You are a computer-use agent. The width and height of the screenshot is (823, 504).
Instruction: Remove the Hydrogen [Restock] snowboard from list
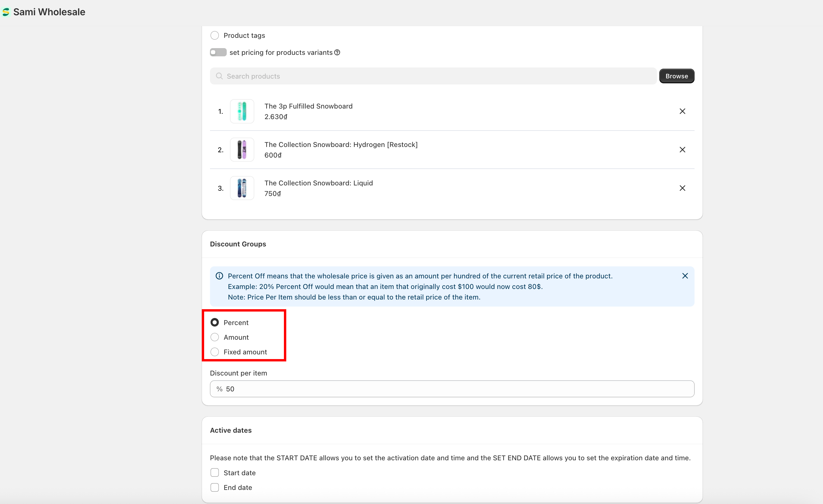[682, 150]
